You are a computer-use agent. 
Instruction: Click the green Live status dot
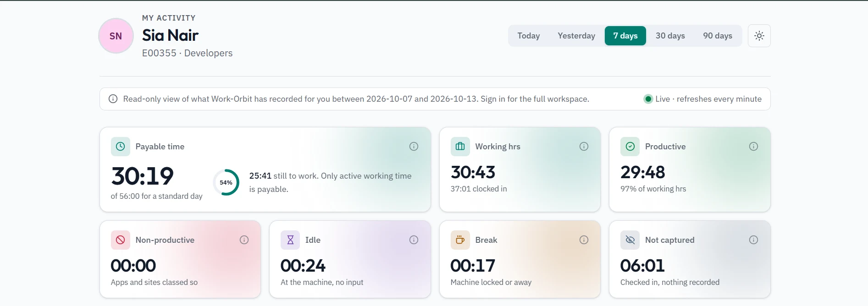click(x=648, y=99)
